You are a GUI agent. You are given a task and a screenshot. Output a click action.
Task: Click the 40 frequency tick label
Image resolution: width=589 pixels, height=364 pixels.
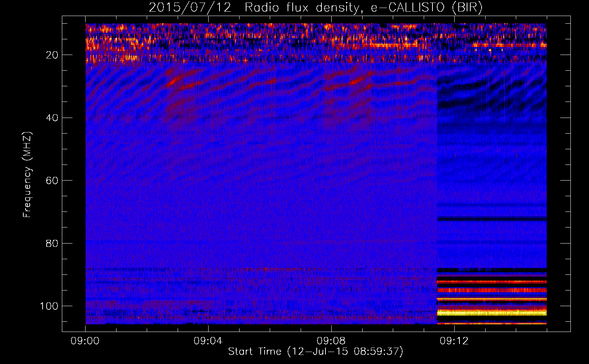pyautogui.click(x=52, y=118)
